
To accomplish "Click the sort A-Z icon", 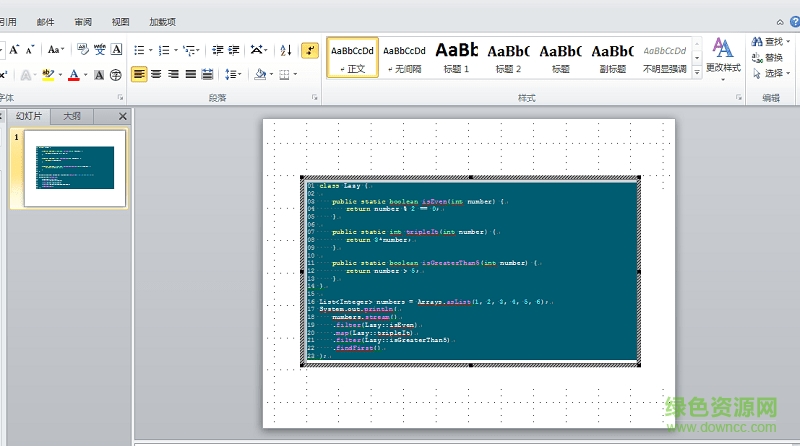I will [x=286, y=49].
